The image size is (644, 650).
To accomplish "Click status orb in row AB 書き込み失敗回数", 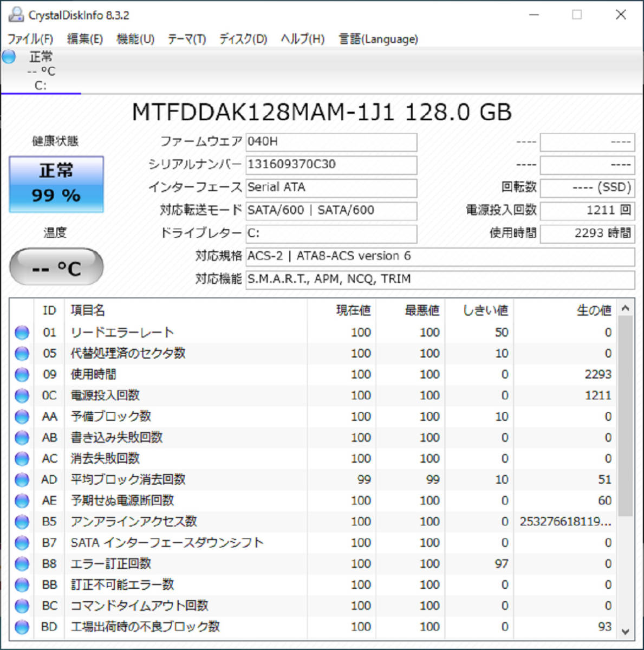I will tap(22, 438).
